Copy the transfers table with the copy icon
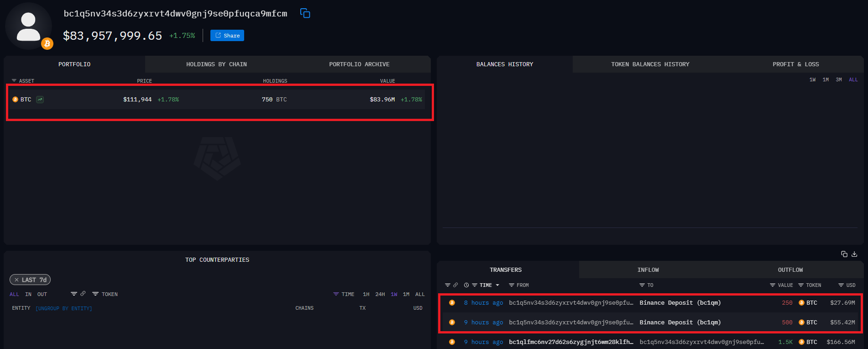Screen dimensions: 868x349 click(x=844, y=254)
